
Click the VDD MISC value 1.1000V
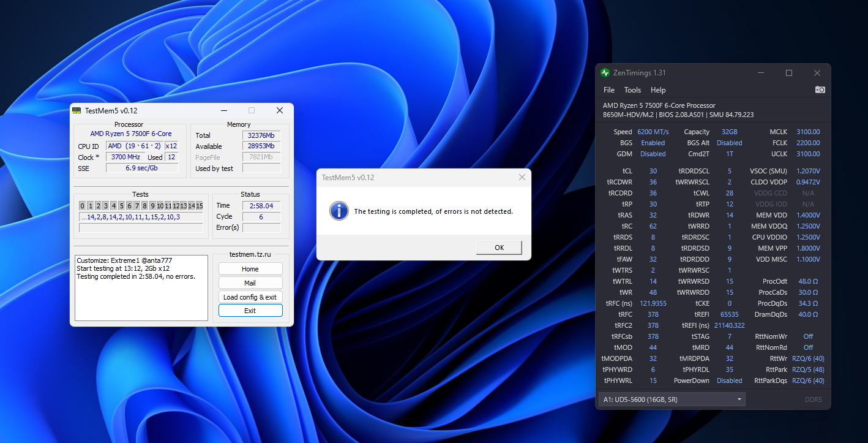coord(808,259)
